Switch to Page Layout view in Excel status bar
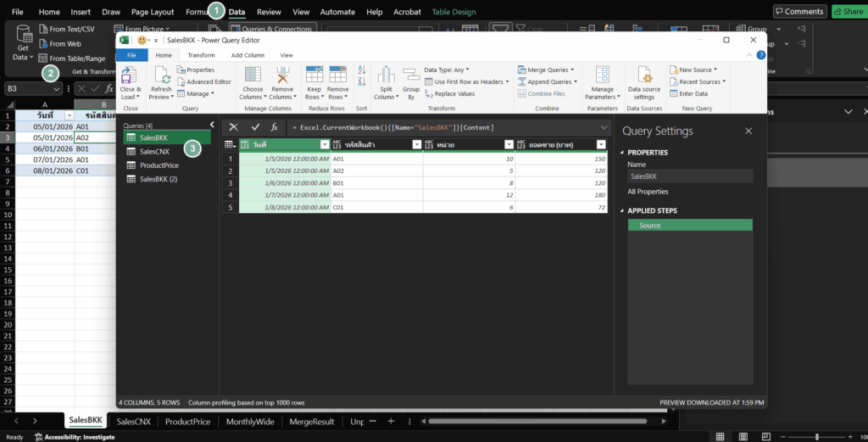This screenshot has height=442, width=868. (x=743, y=437)
